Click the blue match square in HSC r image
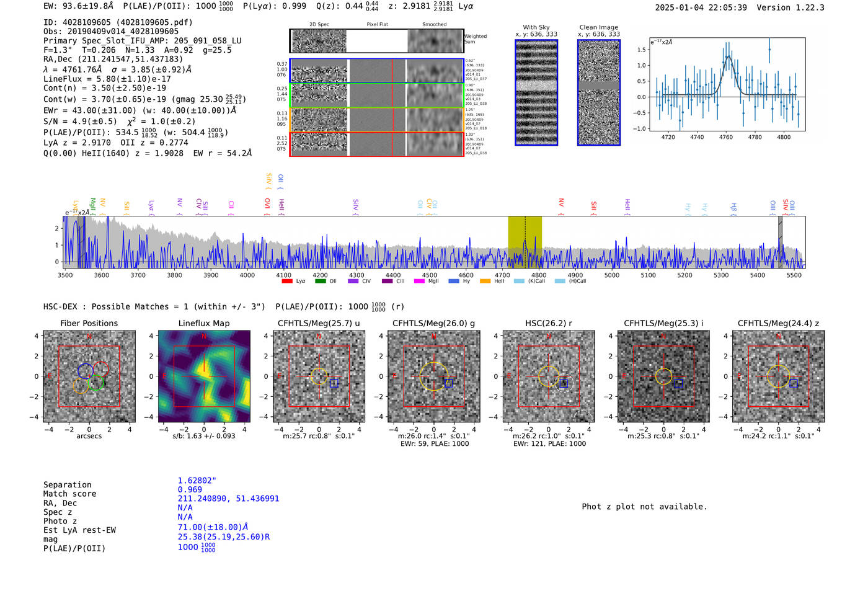Screen dimensions: 868x591 (564, 384)
